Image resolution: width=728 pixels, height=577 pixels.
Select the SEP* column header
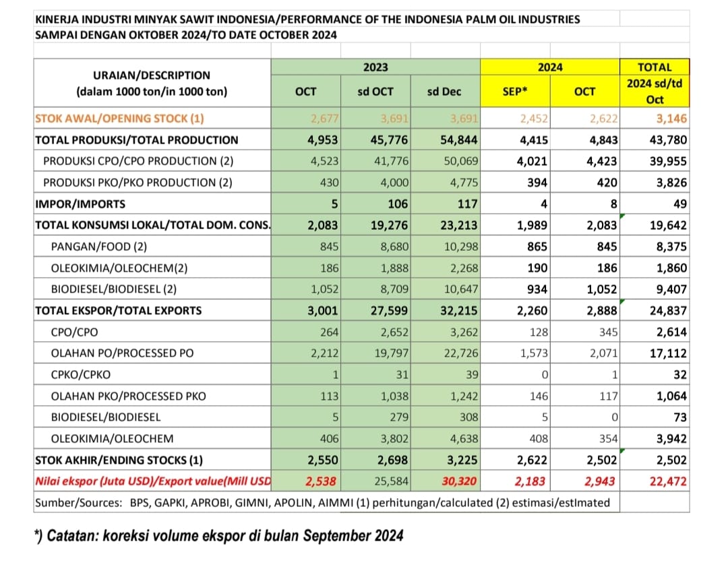(x=516, y=92)
